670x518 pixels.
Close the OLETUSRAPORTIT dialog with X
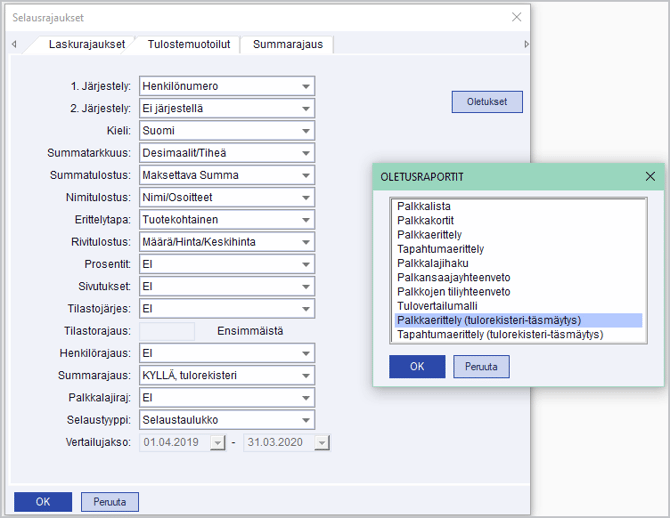(x=649, y=176)
